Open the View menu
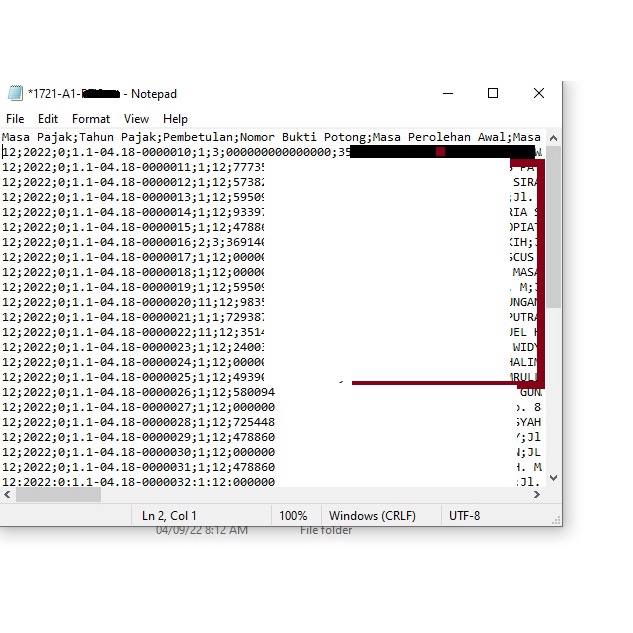 pyautogui.click(x=136, y=119)
